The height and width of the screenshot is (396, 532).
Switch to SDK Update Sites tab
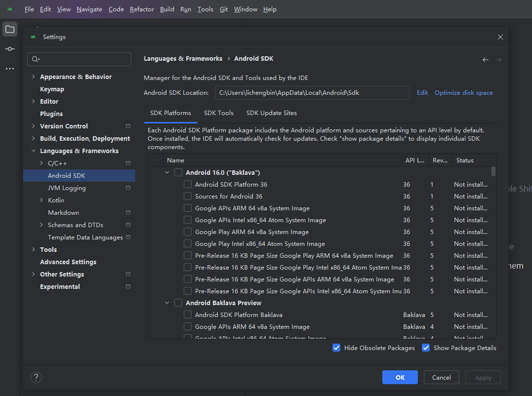click(x=271, y=113)
